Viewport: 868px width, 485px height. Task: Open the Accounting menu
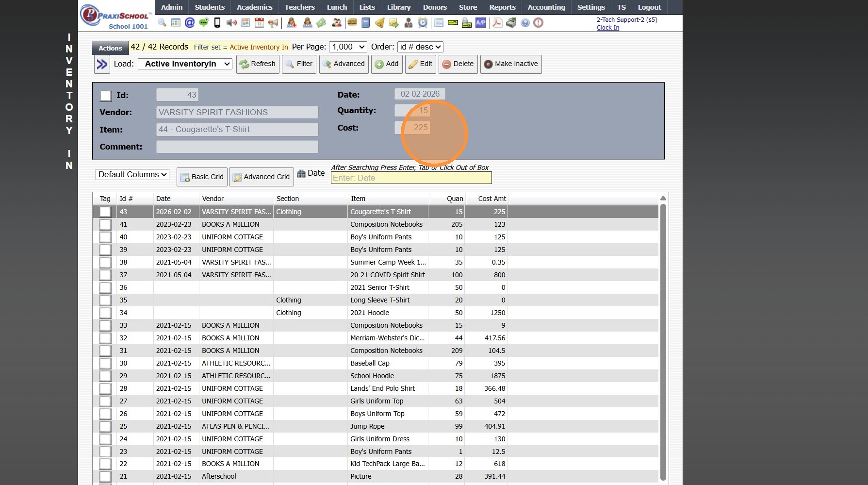tap(546, 7)
